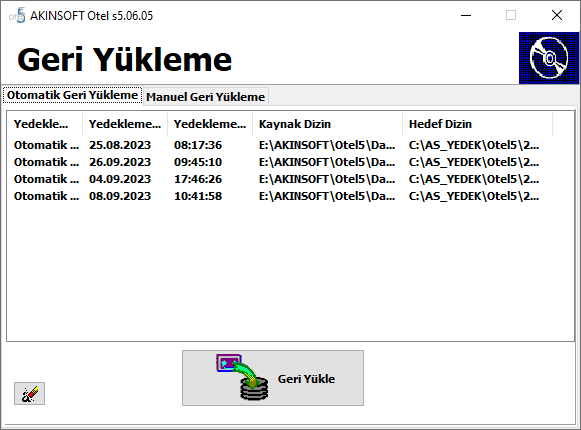
Task: Click the Geri Yükle button label
Action: [306, 379]
